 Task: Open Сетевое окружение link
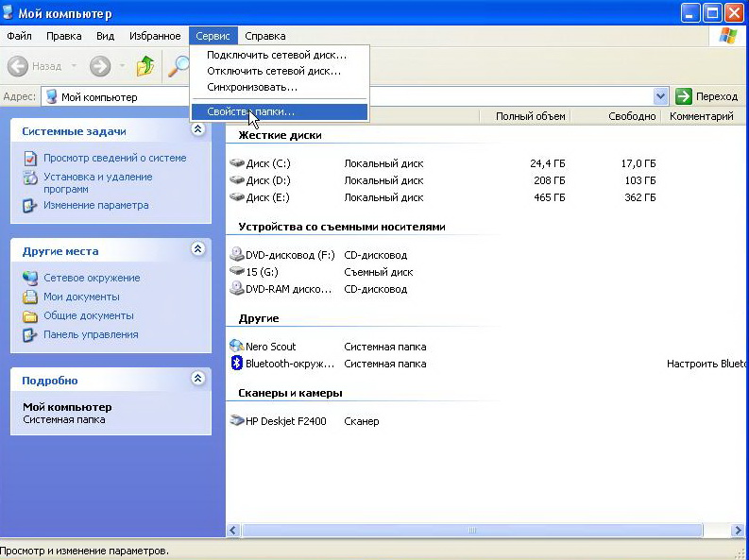point(92,278)
